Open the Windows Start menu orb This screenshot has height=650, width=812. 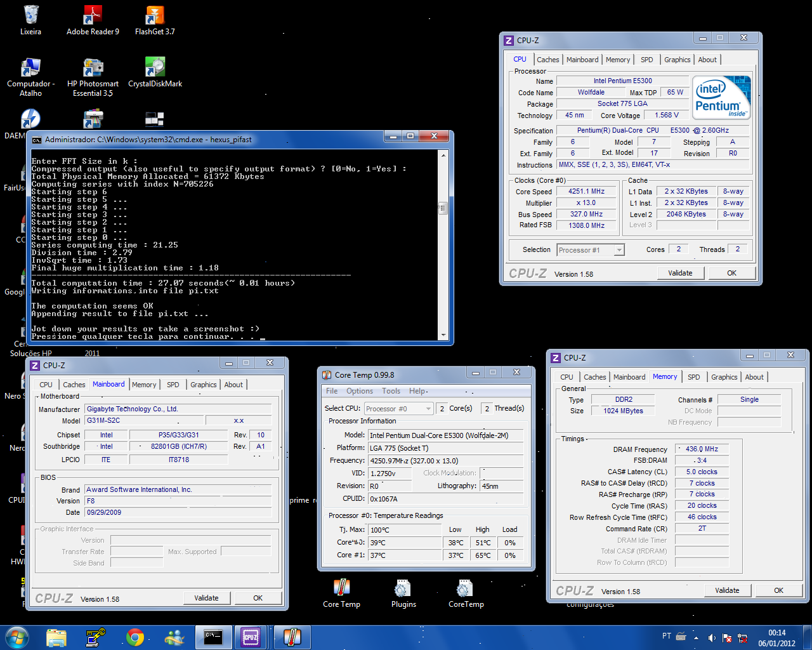(x=16, y=637)
